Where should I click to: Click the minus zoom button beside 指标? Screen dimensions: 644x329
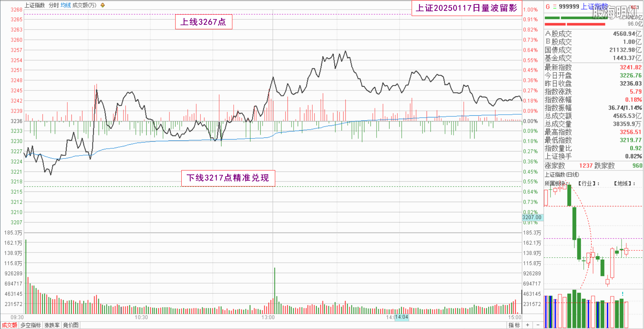pos(538,325)
